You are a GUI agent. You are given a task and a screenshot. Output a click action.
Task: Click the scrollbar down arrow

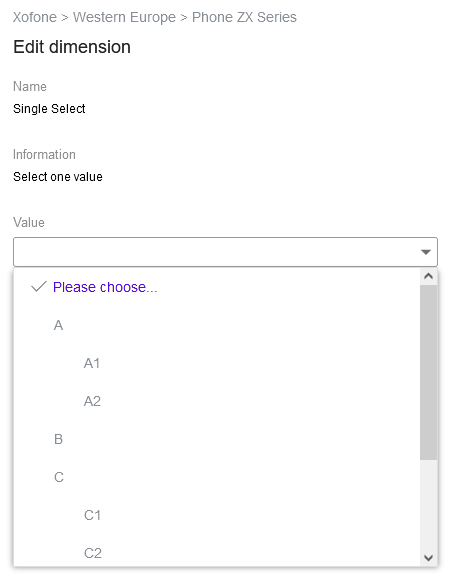(428, 558)
